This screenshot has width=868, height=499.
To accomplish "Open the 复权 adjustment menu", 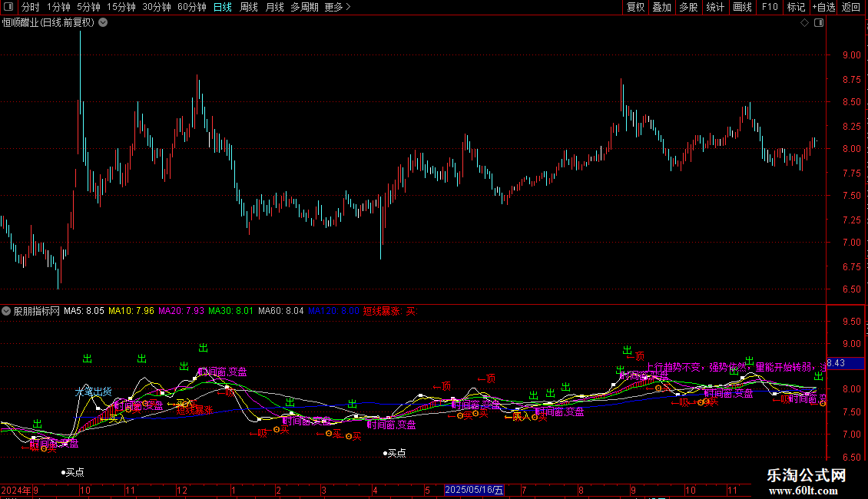I will tap(635, 7).
